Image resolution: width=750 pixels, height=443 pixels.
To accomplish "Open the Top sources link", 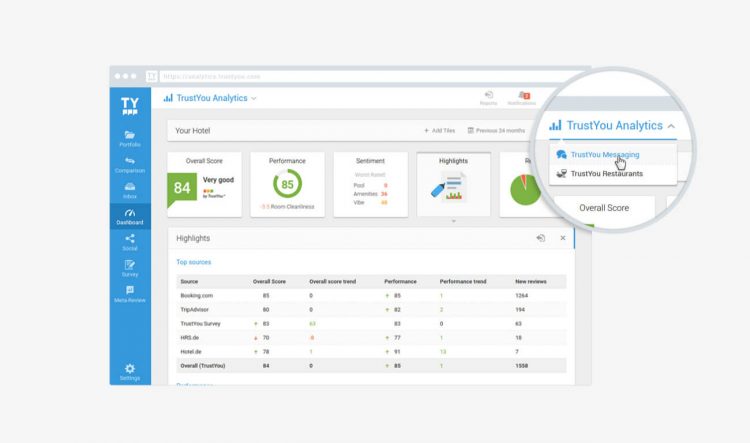I will [194, 262].
